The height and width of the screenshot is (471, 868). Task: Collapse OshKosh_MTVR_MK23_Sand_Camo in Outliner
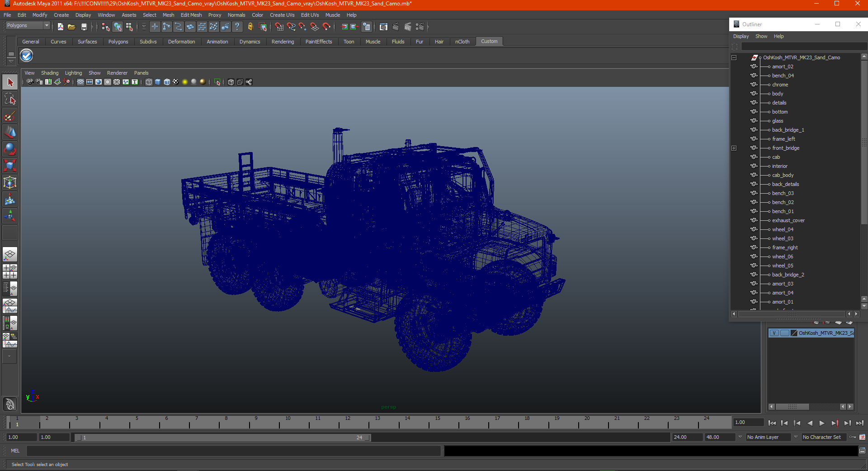pos(734,57)
